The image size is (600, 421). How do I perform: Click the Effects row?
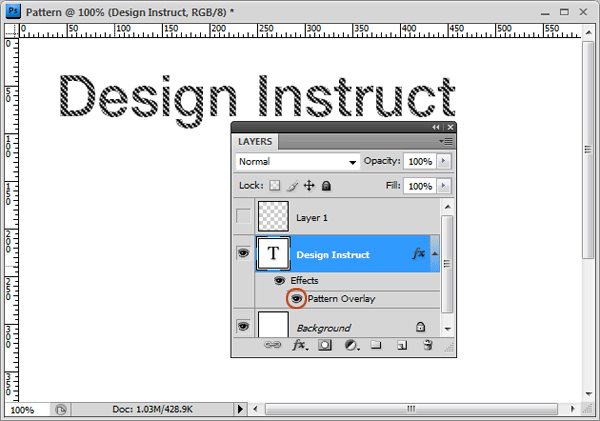pyautogui.click(x=347, y=281)
